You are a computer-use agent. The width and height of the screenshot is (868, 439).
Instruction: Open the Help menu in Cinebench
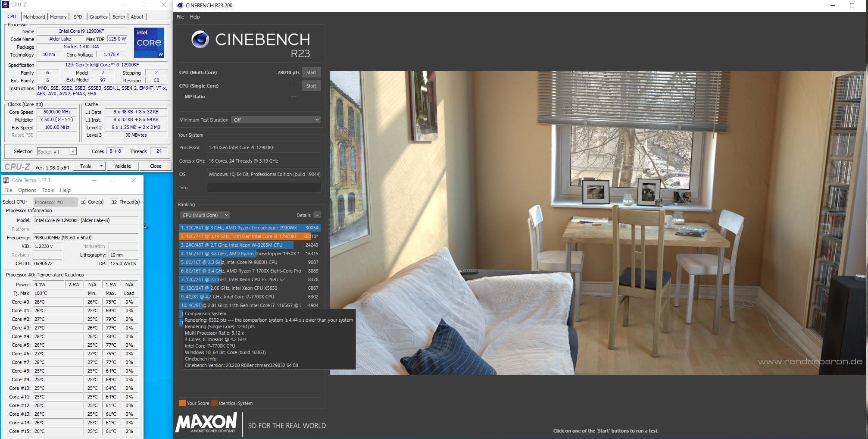195,17
